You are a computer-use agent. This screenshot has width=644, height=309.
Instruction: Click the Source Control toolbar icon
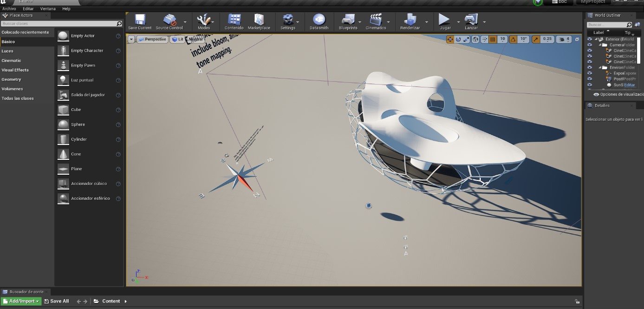click(169, 20)
